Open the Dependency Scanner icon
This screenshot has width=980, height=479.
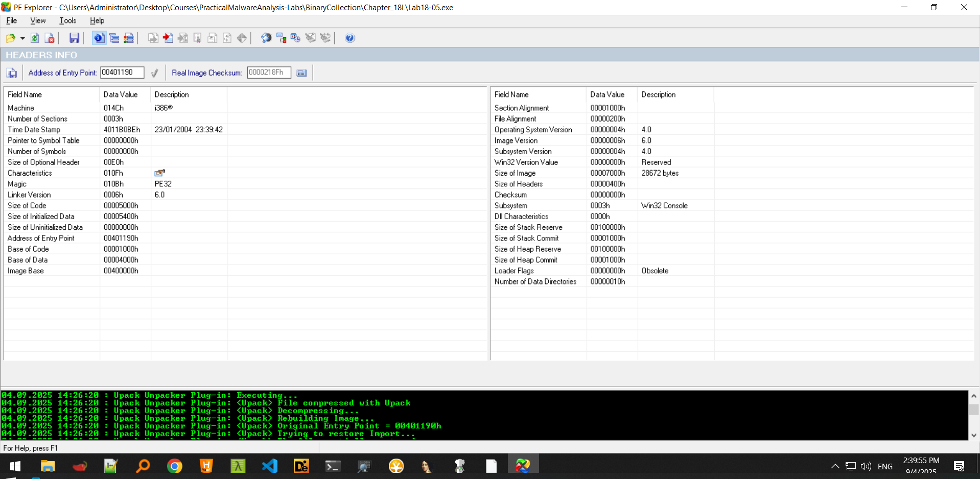(281, 38)
